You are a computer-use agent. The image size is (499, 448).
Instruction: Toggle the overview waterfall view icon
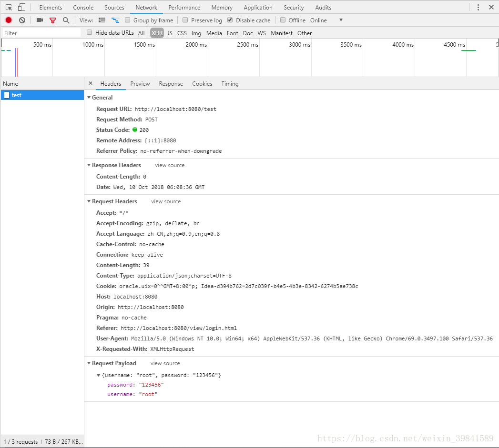(115, 20)
